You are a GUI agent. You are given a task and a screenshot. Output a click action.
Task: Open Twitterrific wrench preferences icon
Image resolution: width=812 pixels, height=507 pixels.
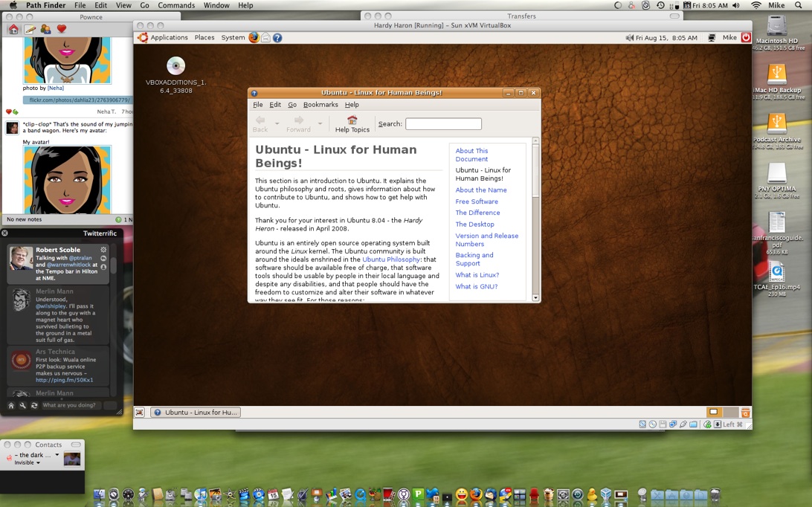22,405
